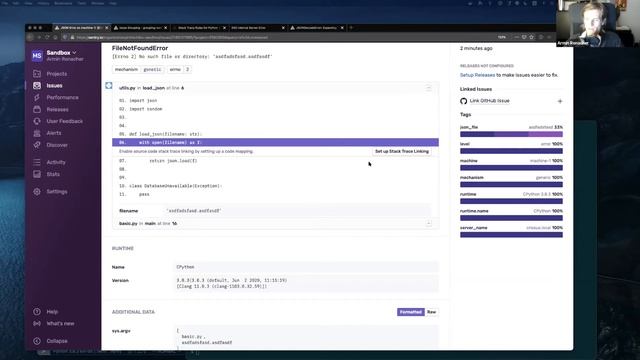The height and width of the screenshot is (360, 640).
Task: Open Performance lightning icon in sidebar
Action: click(37, 98)
